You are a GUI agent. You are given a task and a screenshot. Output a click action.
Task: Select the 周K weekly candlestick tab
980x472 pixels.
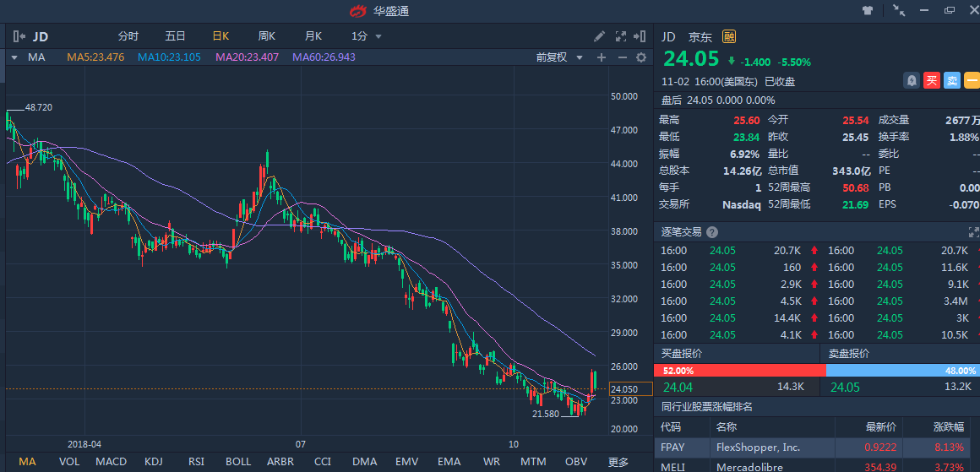pos(267,36)
